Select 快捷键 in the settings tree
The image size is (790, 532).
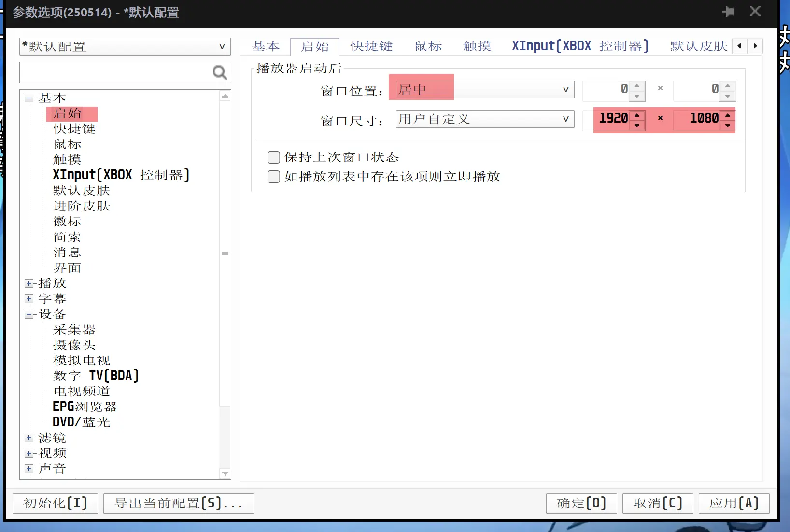pyautogui.click(x=74, y=129)
